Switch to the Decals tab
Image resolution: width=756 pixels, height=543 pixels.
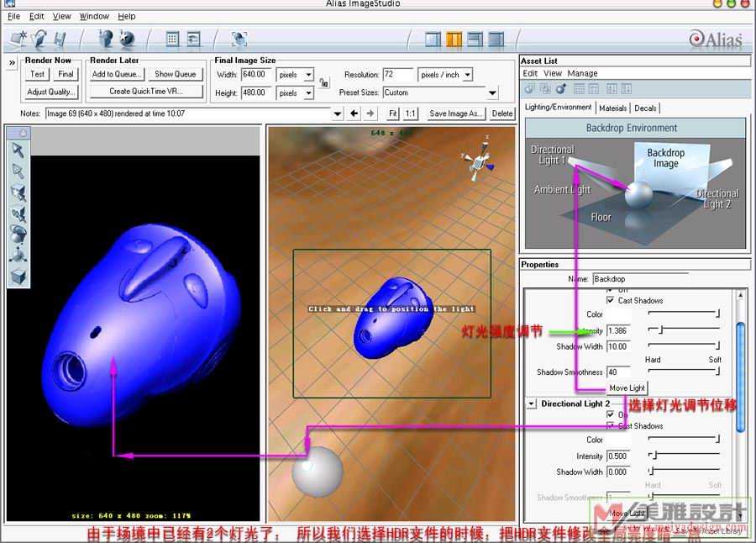coord(645,108)
